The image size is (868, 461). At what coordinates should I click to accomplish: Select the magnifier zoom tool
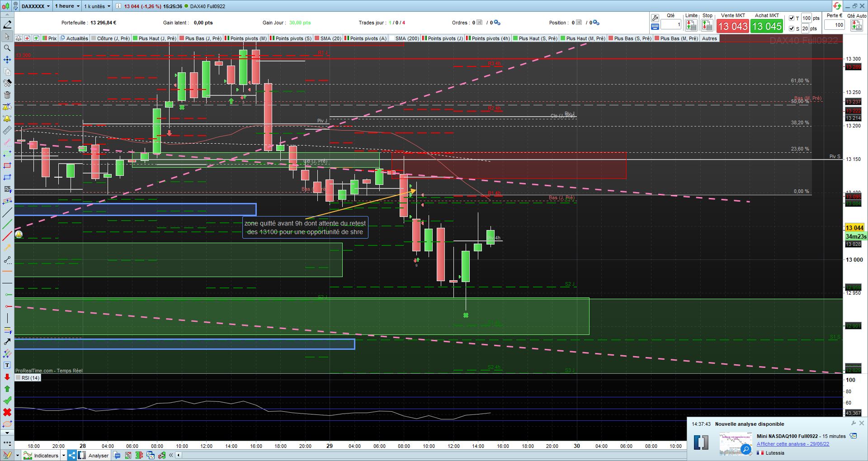(x=7, y=48)
